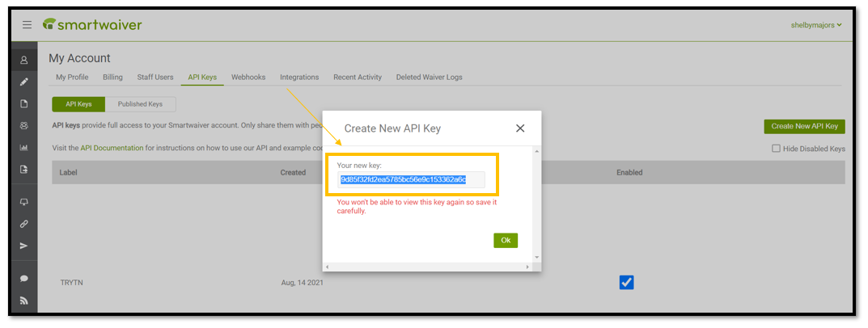Click the new API key text field
This screenshot has height=328, width=868.
click(411, 180)
